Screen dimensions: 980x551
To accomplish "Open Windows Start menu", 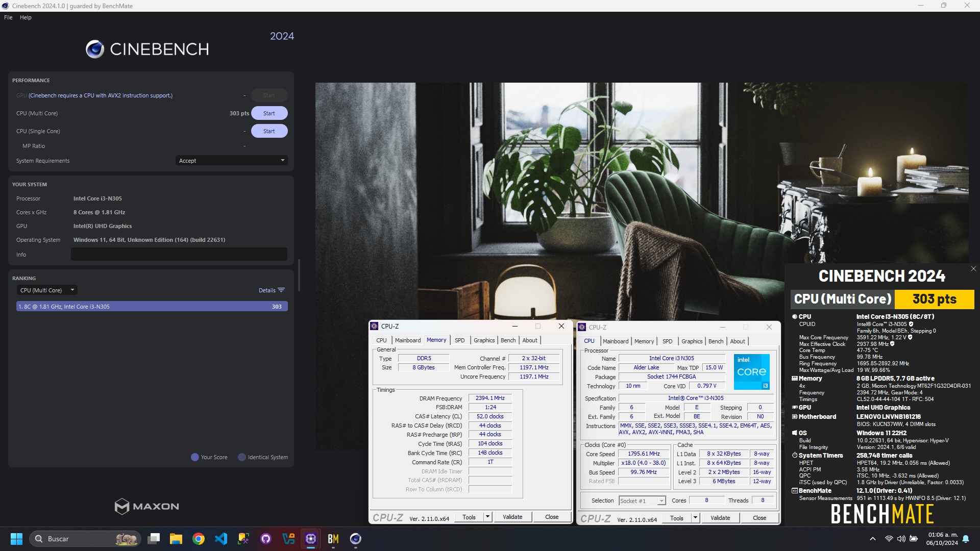I will click(16, 539).
